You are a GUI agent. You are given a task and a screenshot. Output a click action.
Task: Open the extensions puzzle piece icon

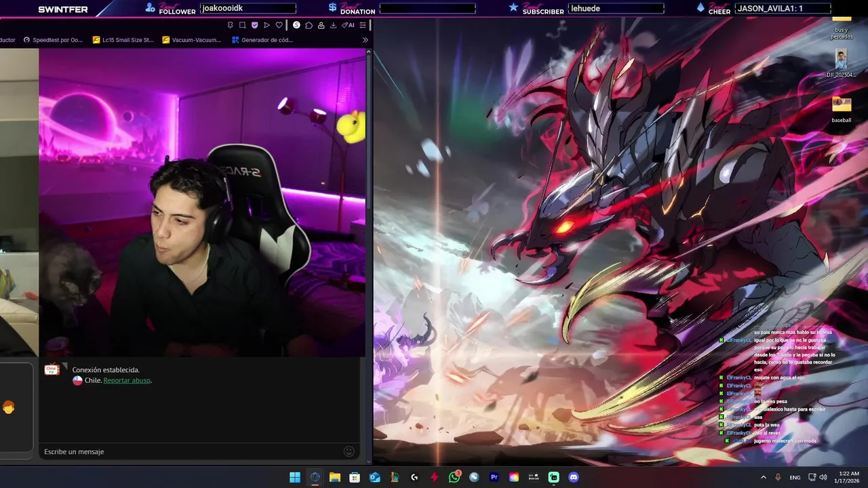pyautogui.click(x=309, y=25)
